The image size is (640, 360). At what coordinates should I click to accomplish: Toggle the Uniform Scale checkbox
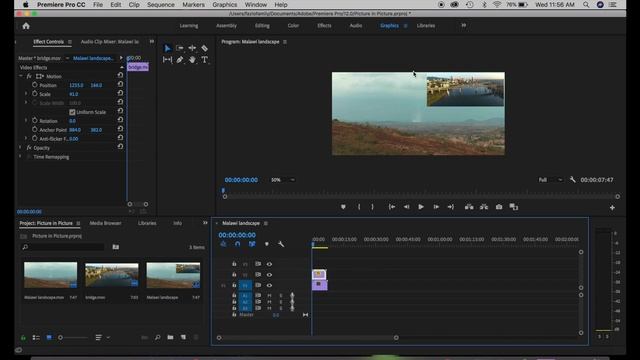point(72,112)
